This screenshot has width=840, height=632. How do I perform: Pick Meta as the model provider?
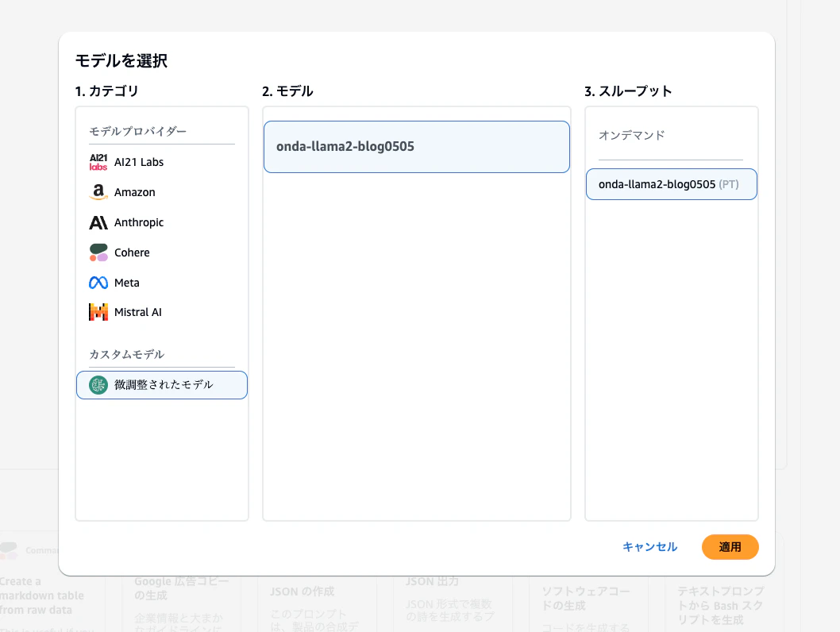162,283
